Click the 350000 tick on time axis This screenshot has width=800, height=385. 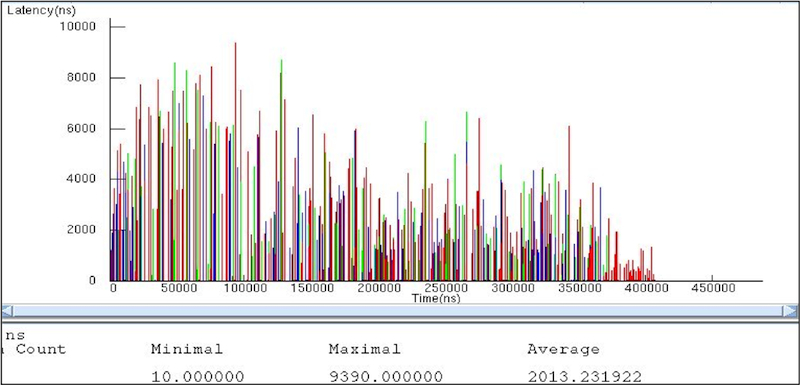(x=580, y=288)
